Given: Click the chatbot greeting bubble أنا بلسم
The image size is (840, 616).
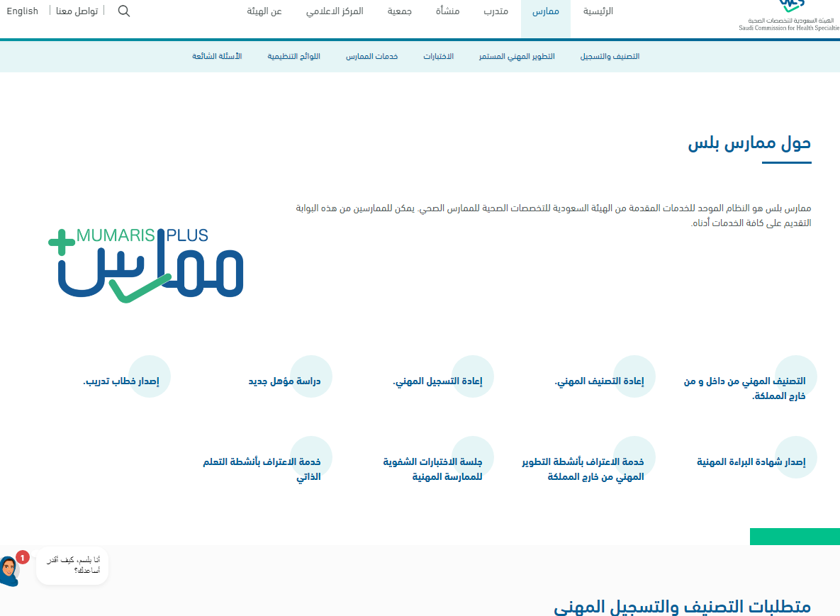Looking at the screenshot, I should [72, 566].
